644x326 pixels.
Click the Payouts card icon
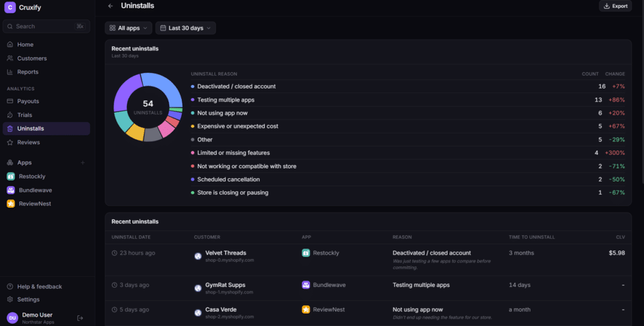point(10,101)
